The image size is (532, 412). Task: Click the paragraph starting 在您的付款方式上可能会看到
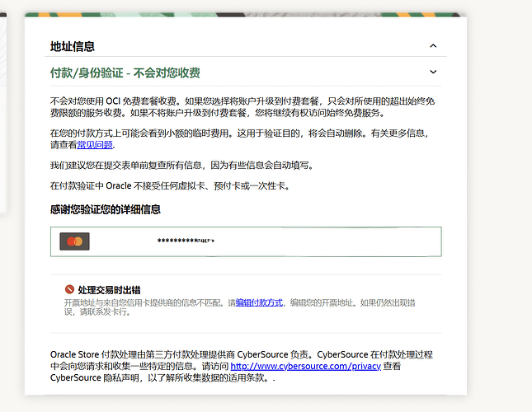239,139
